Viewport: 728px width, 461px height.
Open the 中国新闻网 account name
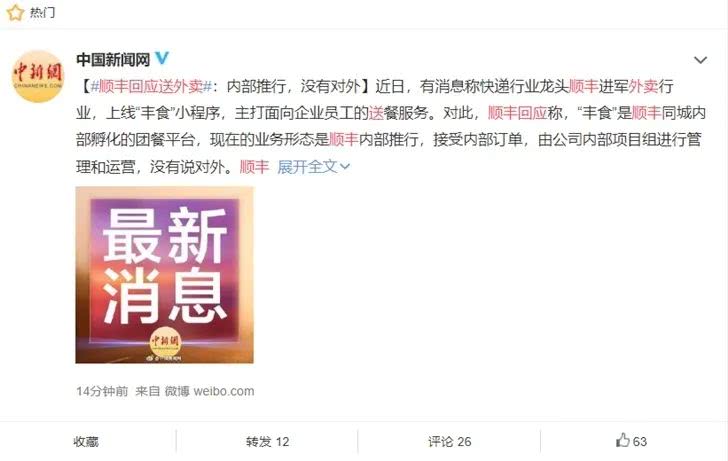(x=113, y=59)
